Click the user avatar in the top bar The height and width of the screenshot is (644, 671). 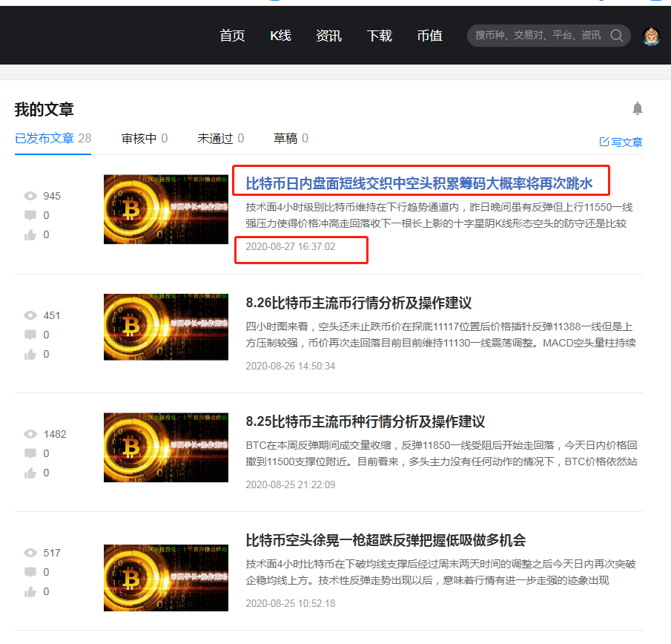coord(651,35)
